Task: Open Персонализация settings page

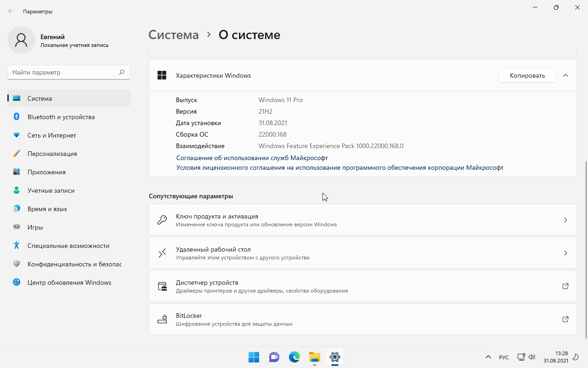Action: coord(69,154)
